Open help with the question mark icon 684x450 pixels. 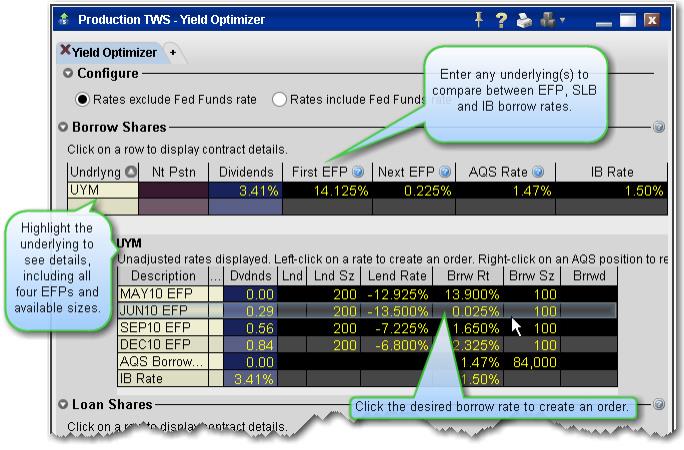click(x=502, y=19)
